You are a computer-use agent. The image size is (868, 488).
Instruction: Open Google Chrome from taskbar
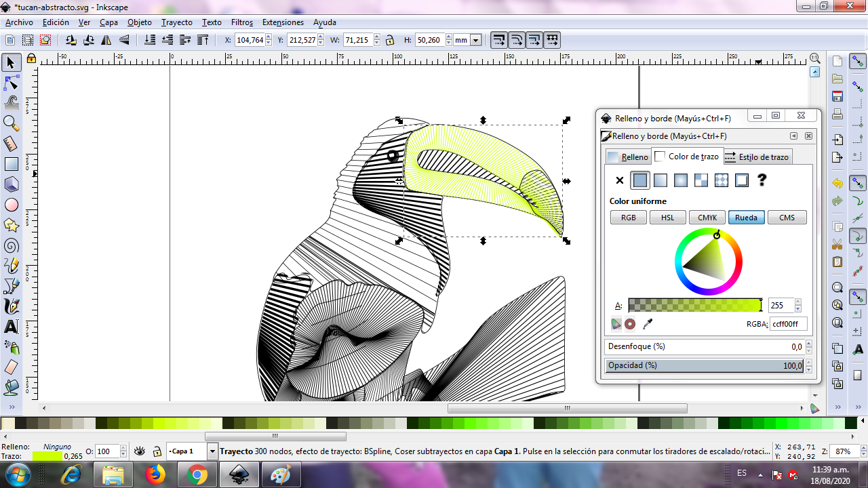coord(197,475)
